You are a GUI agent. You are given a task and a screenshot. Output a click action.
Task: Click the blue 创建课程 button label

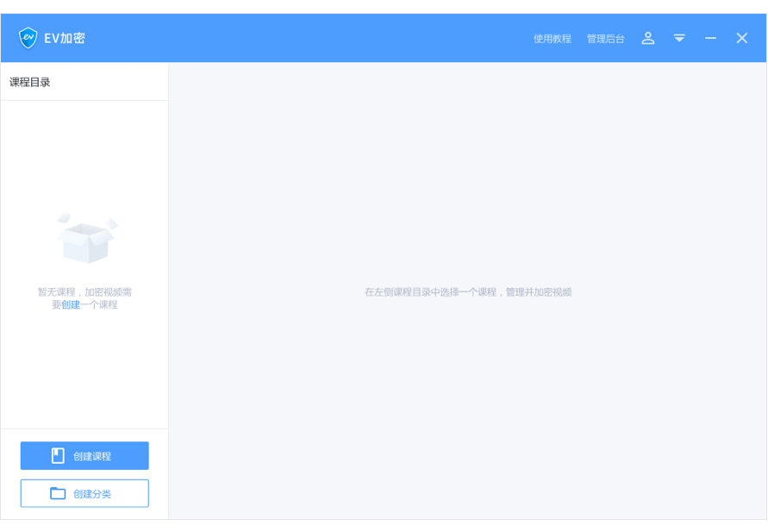click(x=92, y=456)
